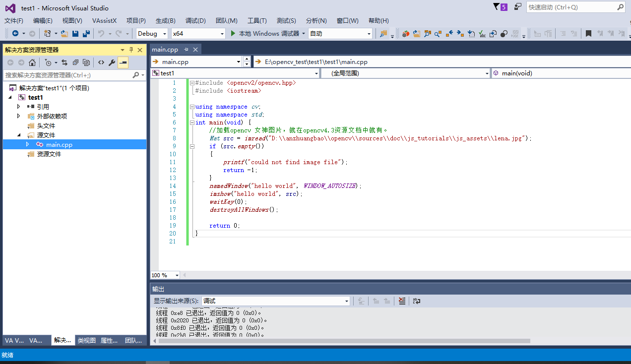Click the sync with active document icon
The width and height of the screenshot is (631, 364).
click(64, 62)
